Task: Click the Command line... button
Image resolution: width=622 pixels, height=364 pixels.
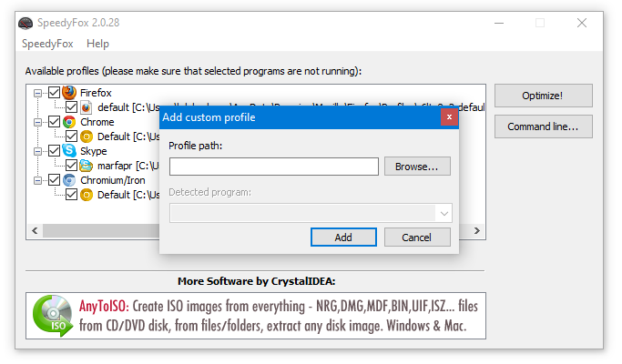Action: [x=543, y=126]
